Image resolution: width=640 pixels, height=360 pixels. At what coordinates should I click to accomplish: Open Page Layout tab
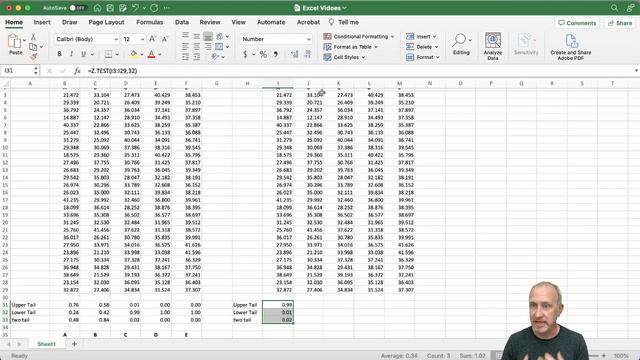[x=106, y=22]
